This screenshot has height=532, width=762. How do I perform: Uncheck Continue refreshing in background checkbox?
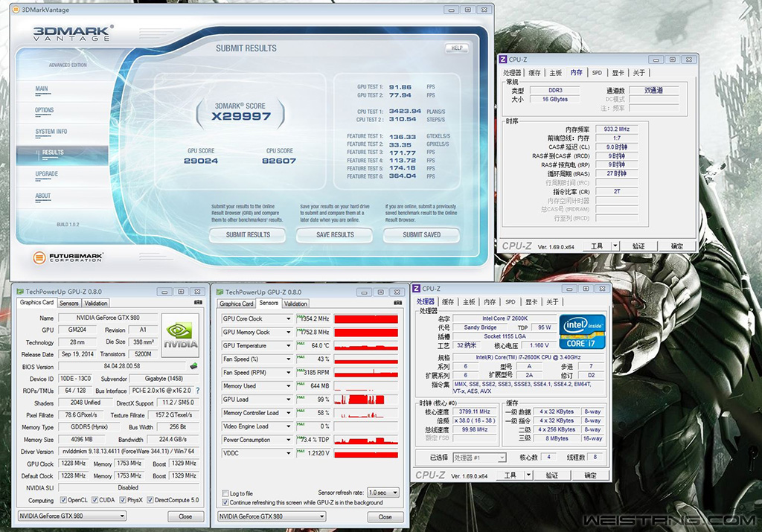point(225,503)
